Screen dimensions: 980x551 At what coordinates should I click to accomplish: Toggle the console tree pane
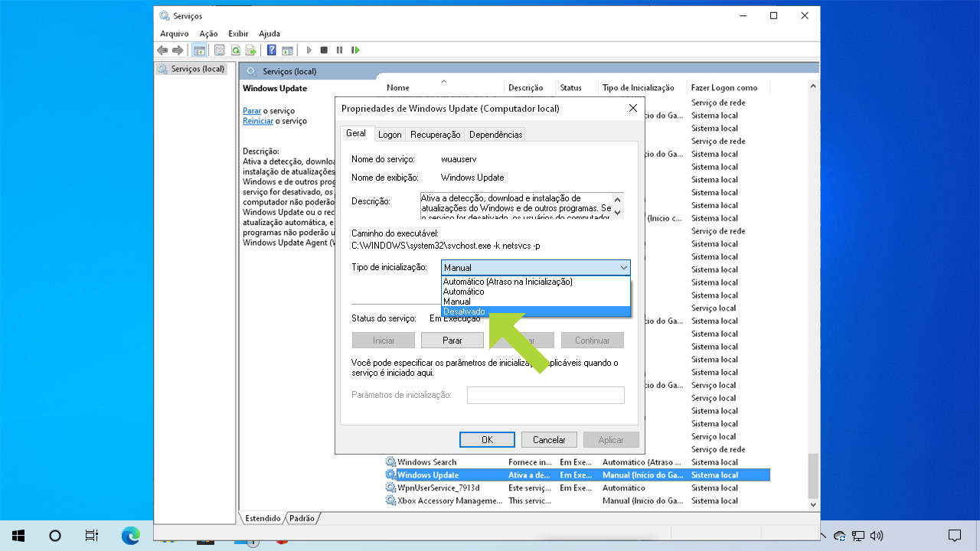point(199,50)
